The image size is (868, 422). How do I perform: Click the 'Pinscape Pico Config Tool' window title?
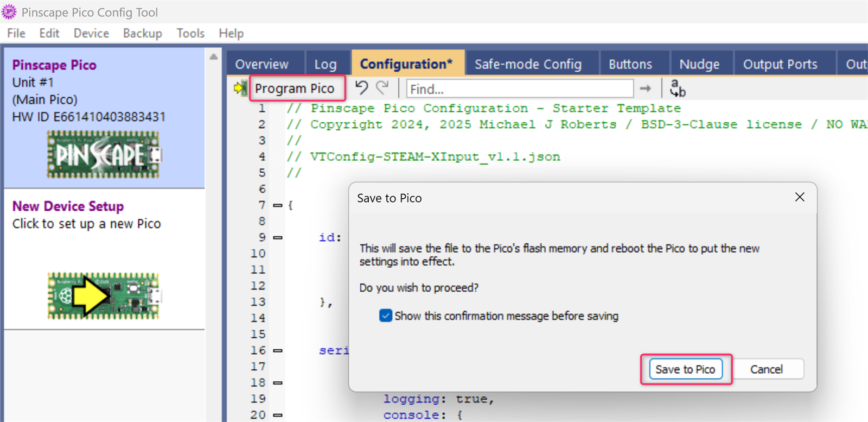[90, 12]
